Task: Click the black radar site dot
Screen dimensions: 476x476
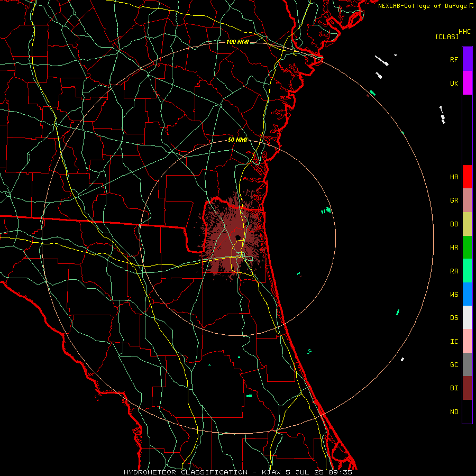Action: [x=238, y=237]
